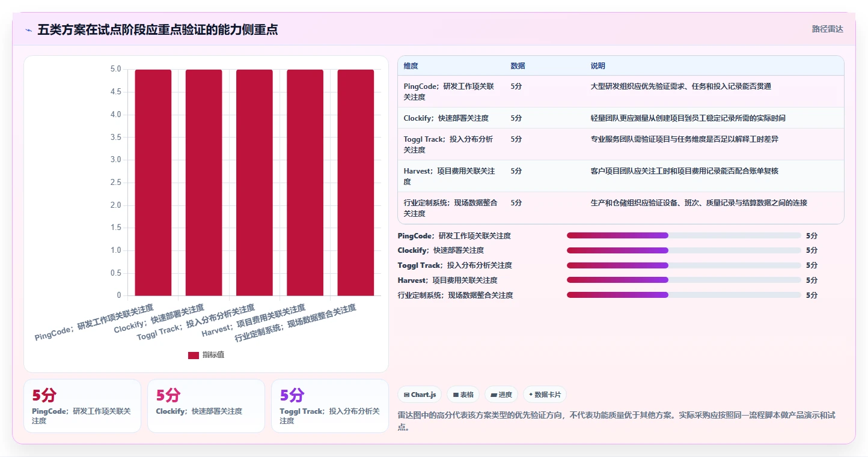Click the 路径雷达 label in the header
Image resolution: width=868 pixels, height=457 pixels.
click(828, 29)
